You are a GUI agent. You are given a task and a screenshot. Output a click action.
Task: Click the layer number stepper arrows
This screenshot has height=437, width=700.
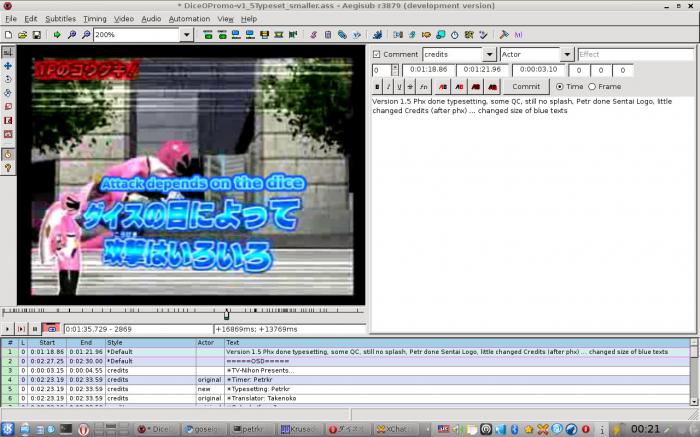tap(395, 70)
